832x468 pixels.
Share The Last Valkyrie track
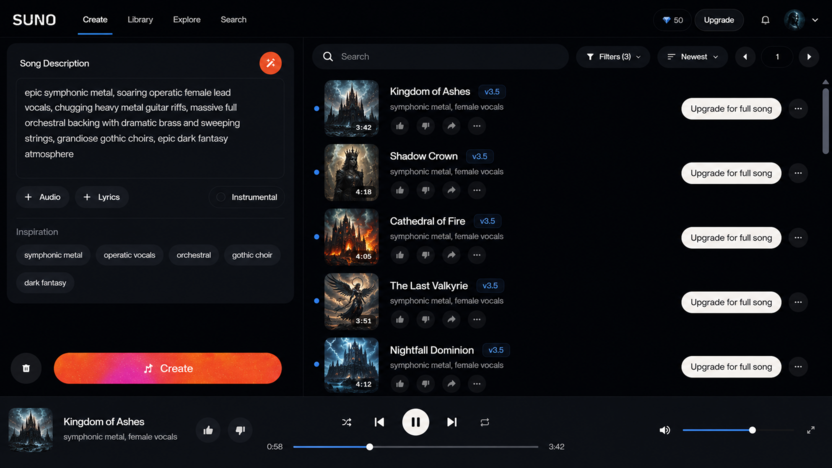451,319
